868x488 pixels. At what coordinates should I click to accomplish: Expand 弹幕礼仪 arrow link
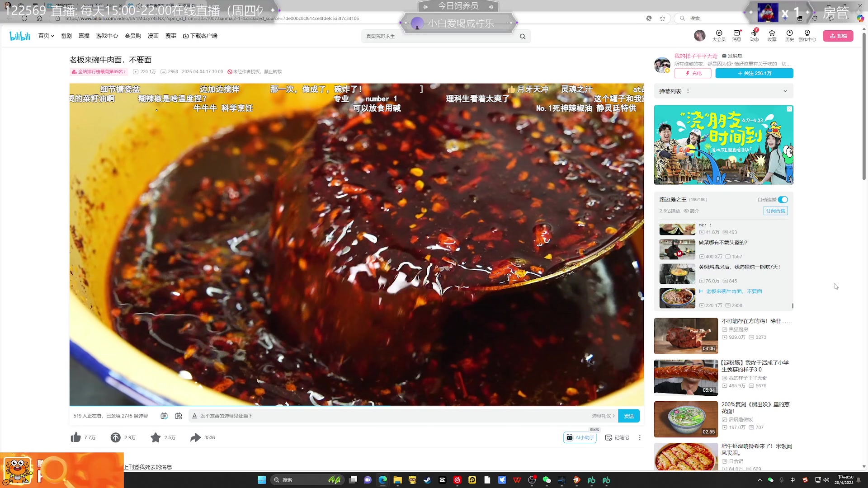click(604, 416)
